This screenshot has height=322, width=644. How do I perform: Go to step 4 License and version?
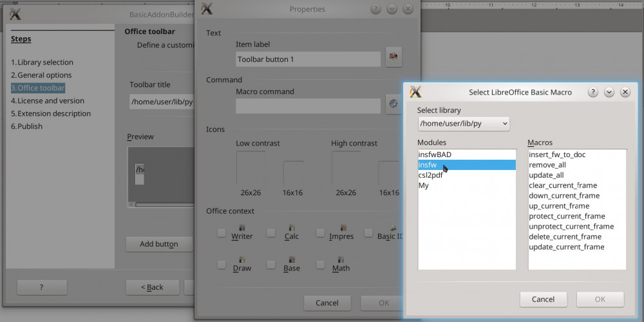[47, 100]
